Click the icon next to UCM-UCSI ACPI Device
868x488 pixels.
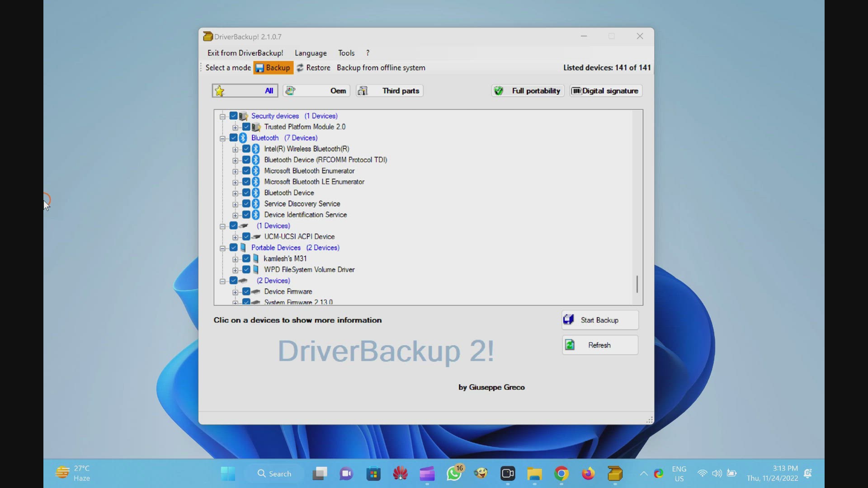tap(256, 237)
